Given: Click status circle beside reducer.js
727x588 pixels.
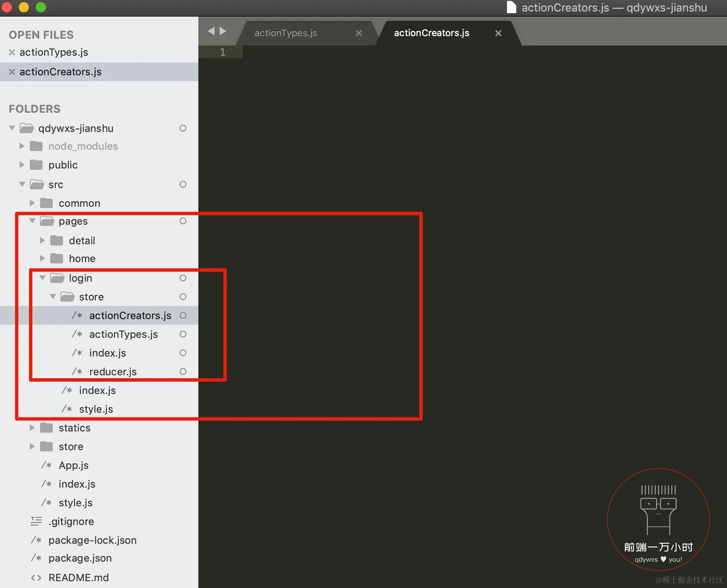Looking at the screenshot, I should click(183, 371).
